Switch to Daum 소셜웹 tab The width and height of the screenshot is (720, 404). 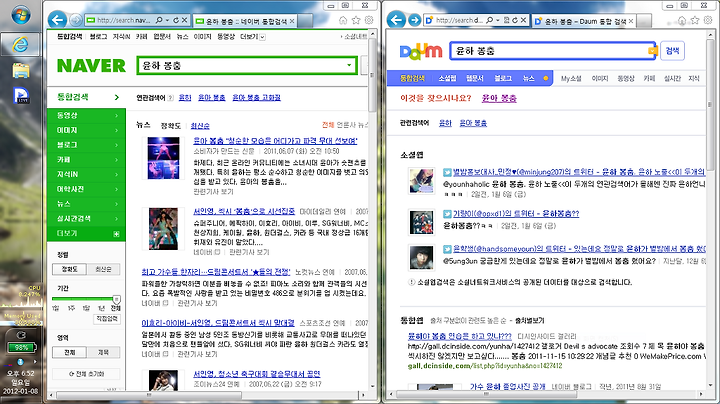(x=447, y=79)
